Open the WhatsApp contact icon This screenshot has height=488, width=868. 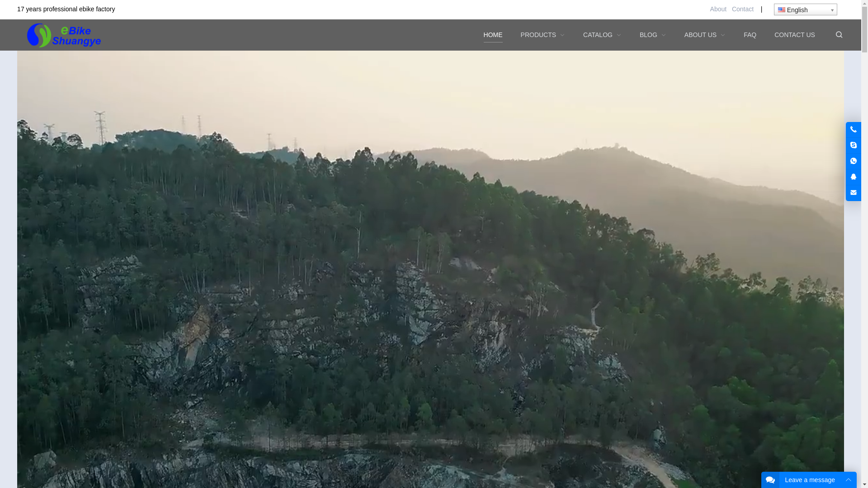pos(853,161)
